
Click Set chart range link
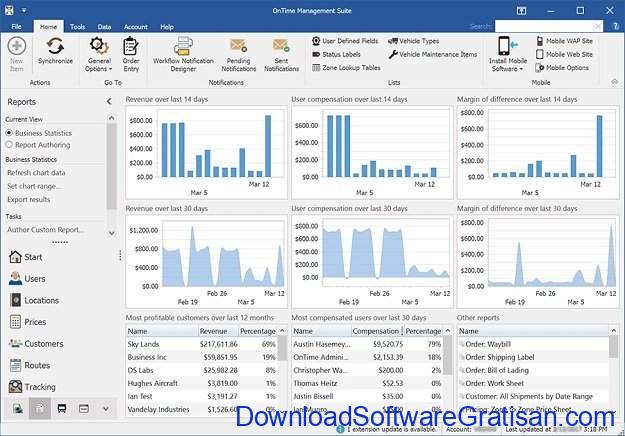33,186
